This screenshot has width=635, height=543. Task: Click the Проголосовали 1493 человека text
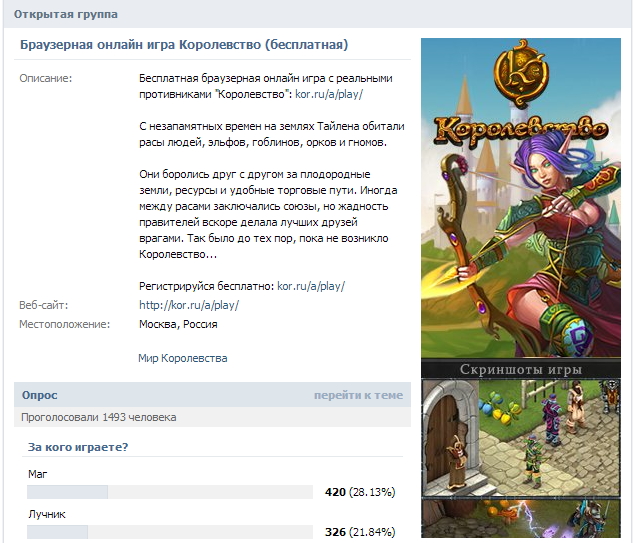(98, 417)
